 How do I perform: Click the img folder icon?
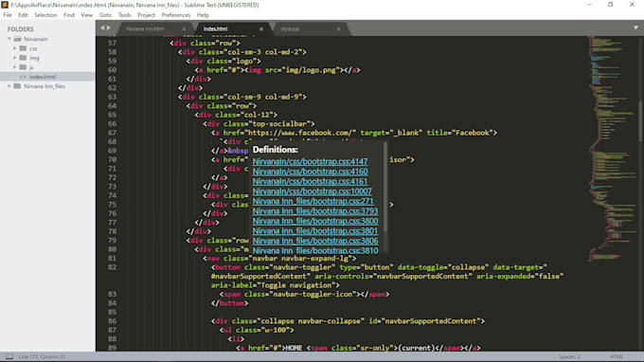coord(23,58)
